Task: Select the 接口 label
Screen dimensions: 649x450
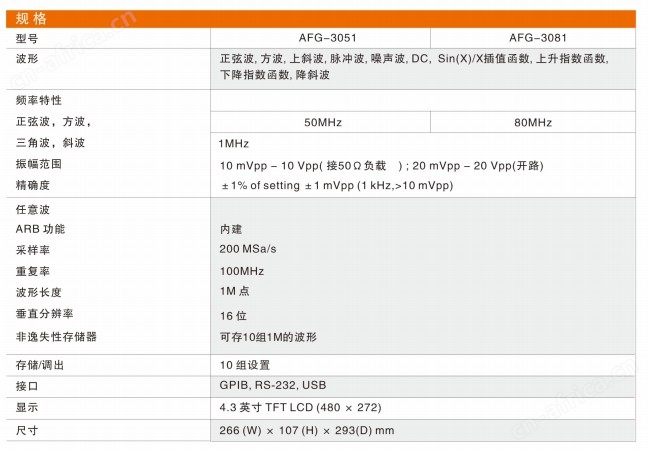Action: pyautogui.click(x=27, y=386)
